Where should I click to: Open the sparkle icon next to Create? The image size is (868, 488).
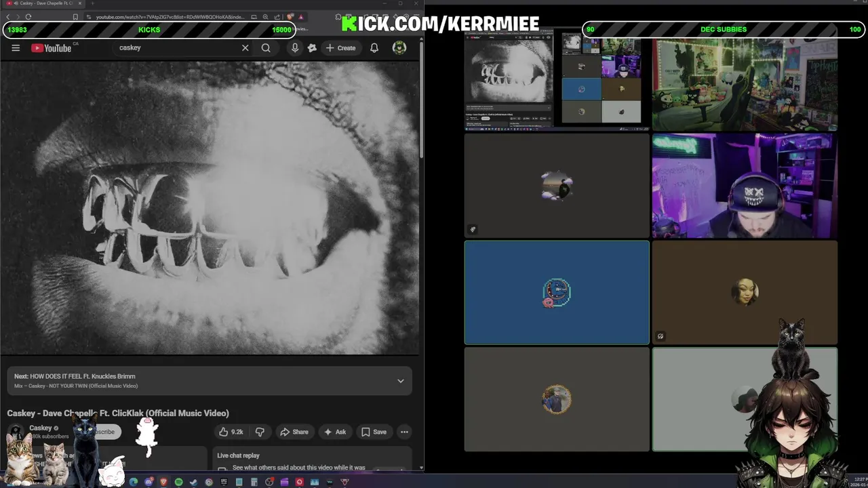pyautogui.click(x=312, y=47)
